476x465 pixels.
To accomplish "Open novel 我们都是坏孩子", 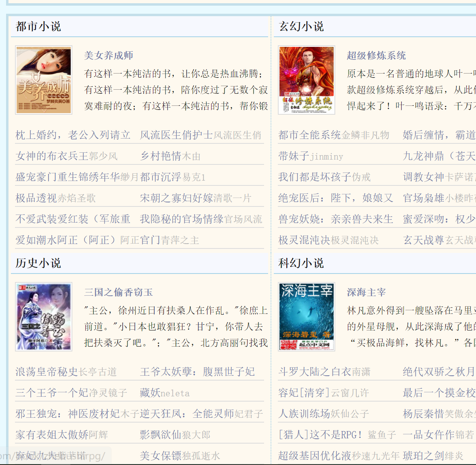I will point(315,177).
